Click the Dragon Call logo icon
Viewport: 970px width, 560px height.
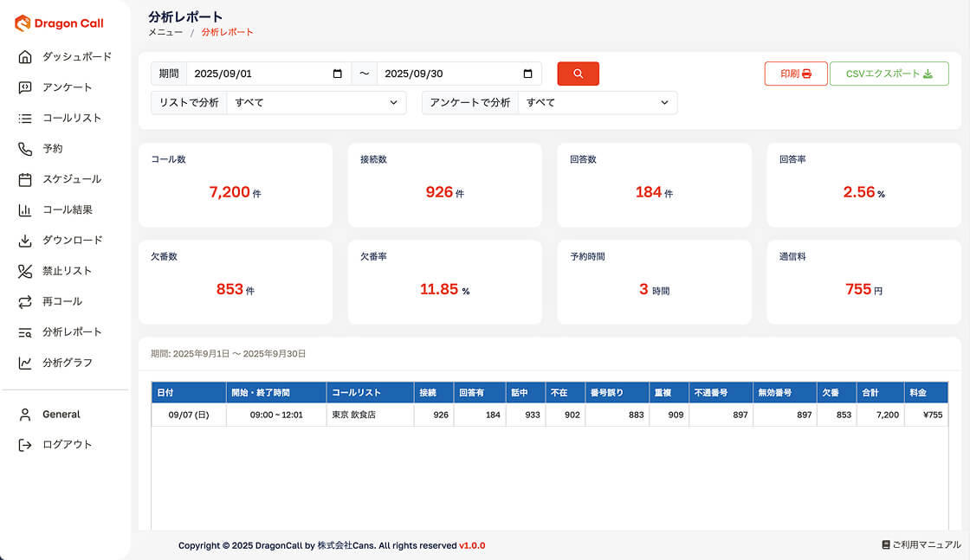[x=23, y=23]
